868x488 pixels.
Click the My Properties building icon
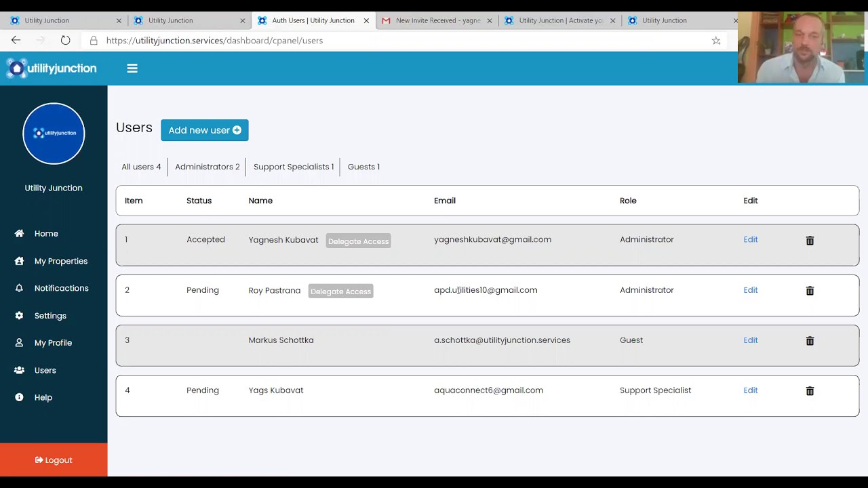pos(19,261)
